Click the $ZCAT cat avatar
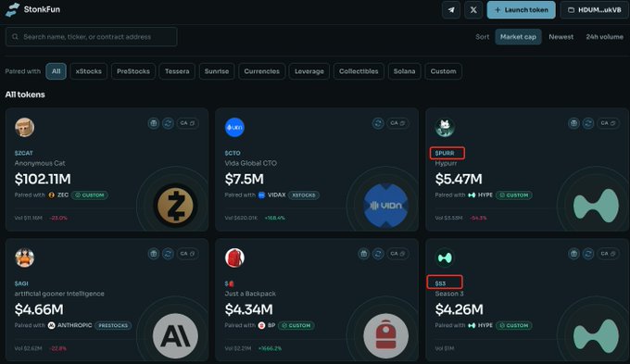Screen dimensions: 630x364 (x=24, y=128)
